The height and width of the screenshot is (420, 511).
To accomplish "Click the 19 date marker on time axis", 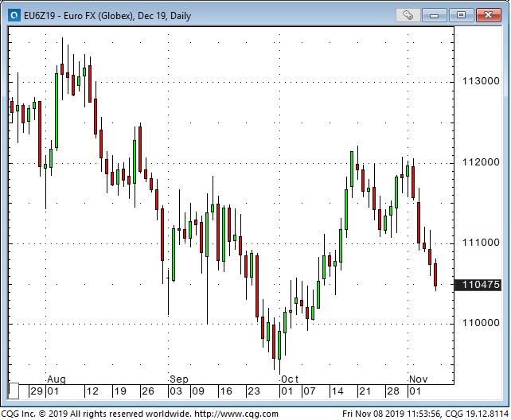I will click(x=120, y=391).
